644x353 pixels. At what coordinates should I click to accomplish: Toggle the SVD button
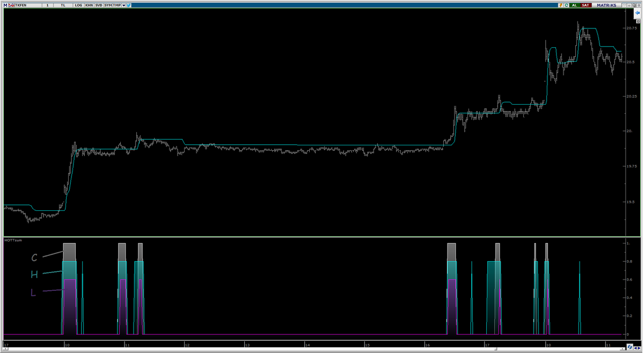point(99,5)
